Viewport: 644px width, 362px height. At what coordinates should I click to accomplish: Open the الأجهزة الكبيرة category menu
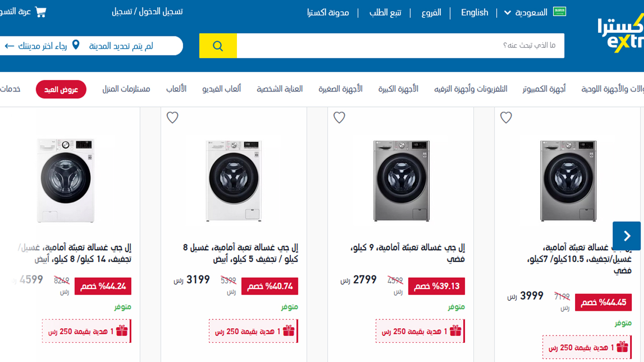[398, 89]
